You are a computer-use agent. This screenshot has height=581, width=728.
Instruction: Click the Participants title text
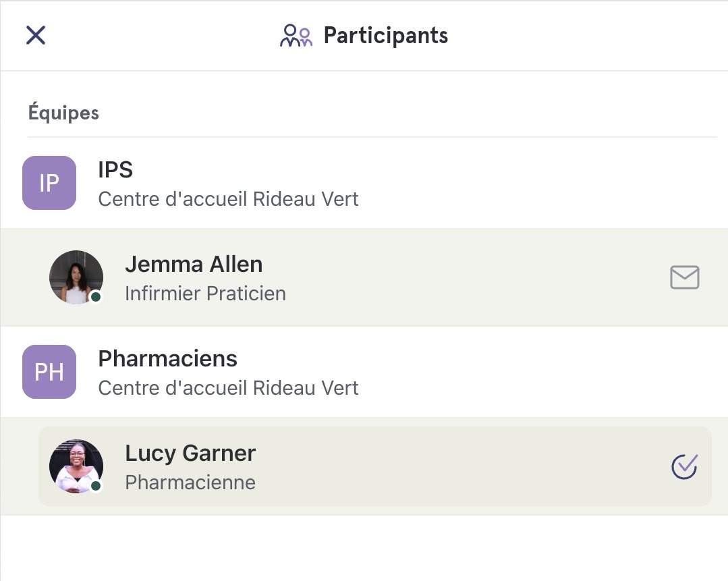386,36
